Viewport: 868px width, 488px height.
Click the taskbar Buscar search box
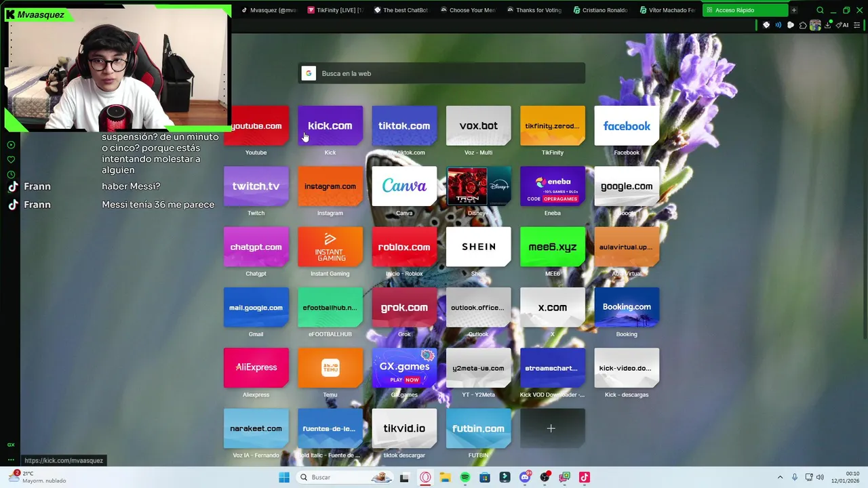[x=344, y=477]
